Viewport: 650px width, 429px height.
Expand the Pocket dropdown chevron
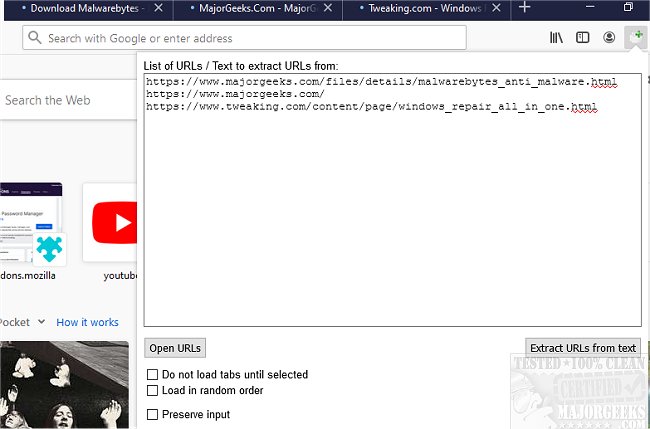click(41, 321)
